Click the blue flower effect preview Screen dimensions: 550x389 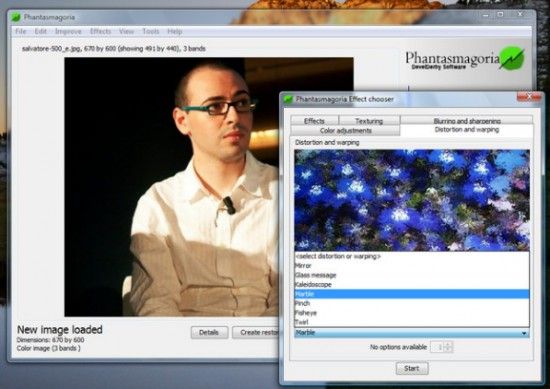click(x=412, y=200)
